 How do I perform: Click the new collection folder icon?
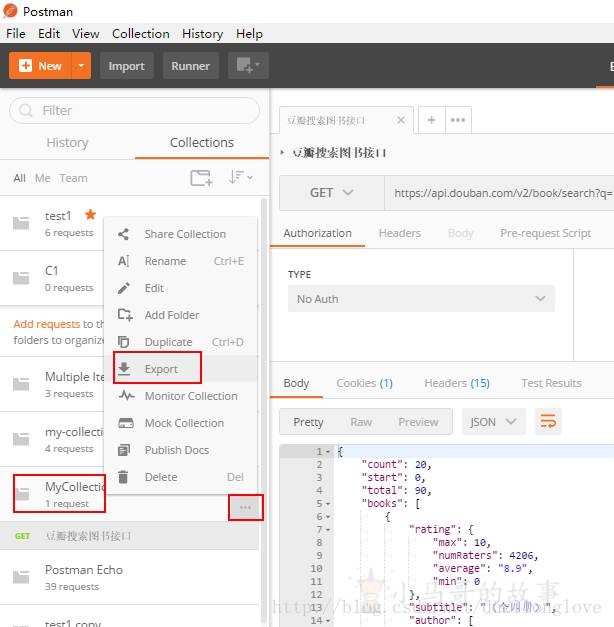point(201,178)
